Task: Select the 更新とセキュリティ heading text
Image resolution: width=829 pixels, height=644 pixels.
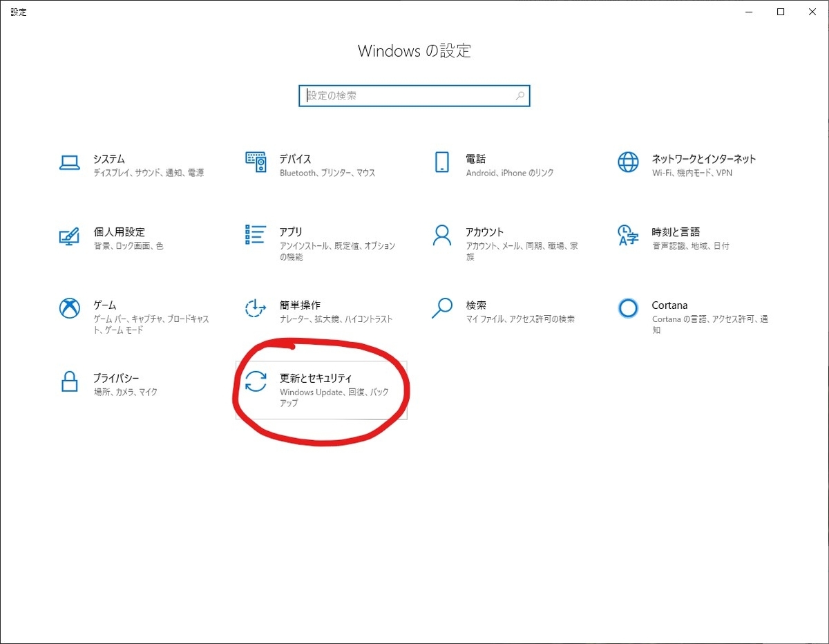Action: click(316, 378)
